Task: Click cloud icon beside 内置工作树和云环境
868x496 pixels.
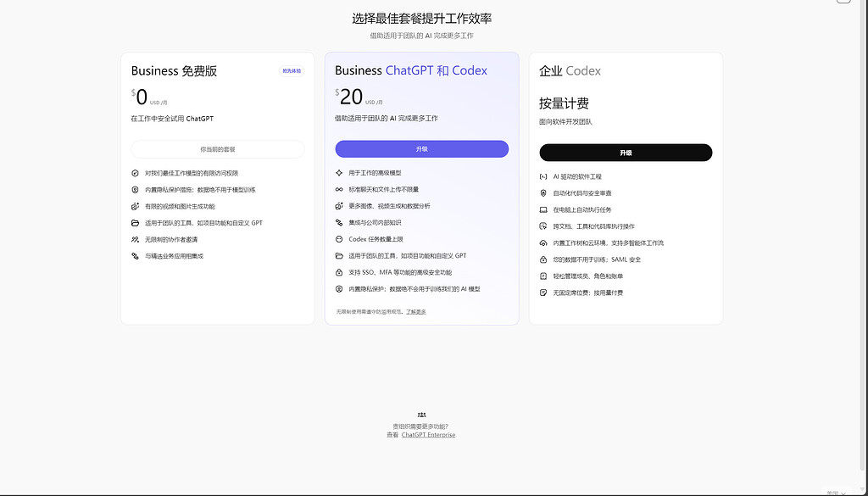Action: click(x=543, y=243)
